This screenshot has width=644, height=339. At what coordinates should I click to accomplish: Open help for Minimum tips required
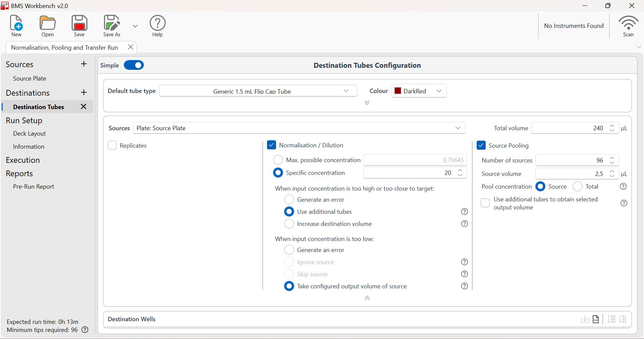pyautogui.click(x=85, y=330)
